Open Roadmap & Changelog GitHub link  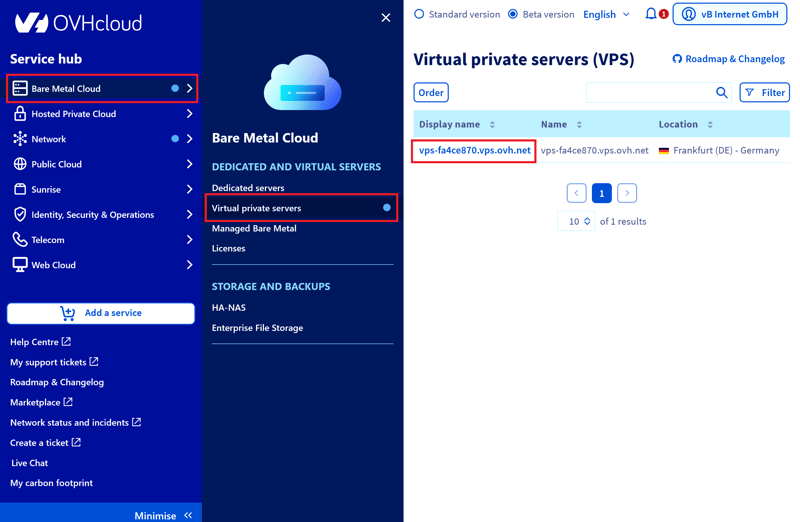(728, 59)
